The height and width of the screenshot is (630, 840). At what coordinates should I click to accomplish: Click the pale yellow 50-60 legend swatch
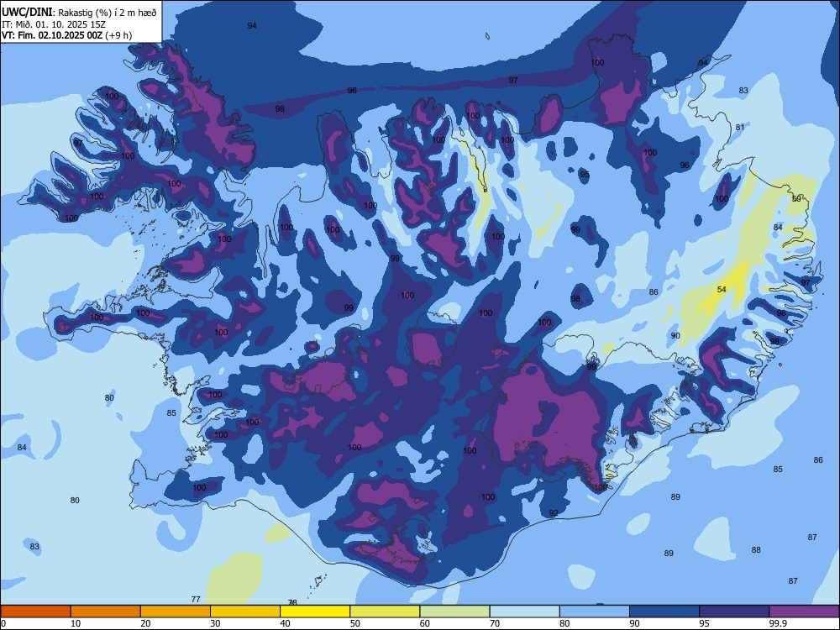[385, 612]
